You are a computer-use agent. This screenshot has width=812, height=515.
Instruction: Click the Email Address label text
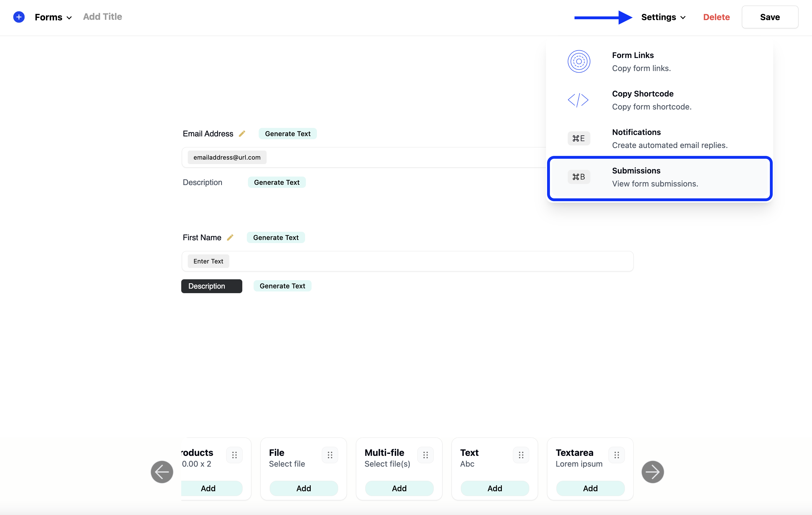coord(208,134)
